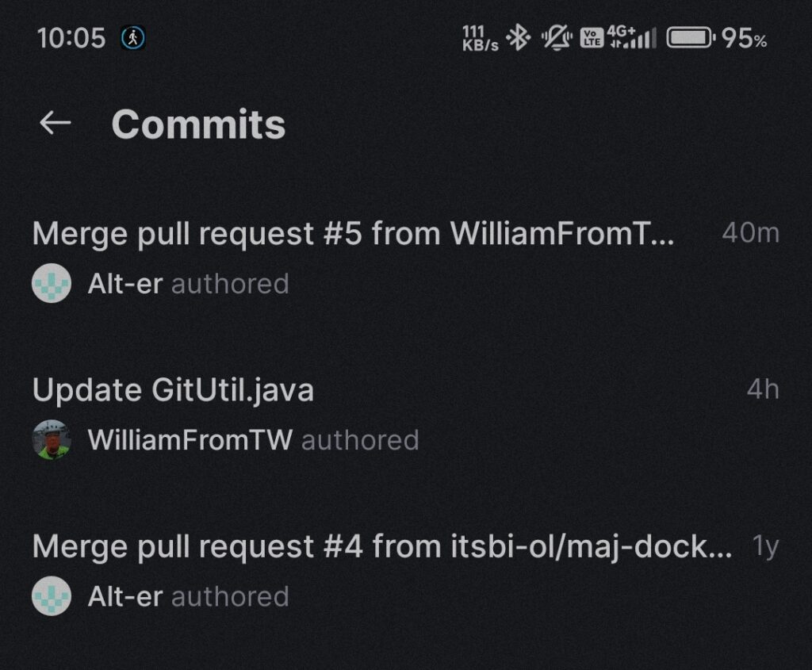Open the activity walking icon in status bar
812x670 pixels.
[x=133, y=38]
